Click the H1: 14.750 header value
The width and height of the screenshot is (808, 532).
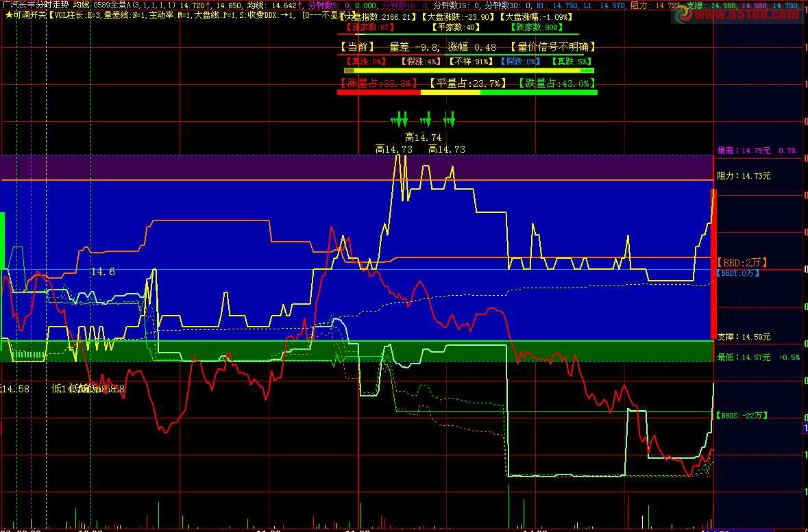(557, 5)
